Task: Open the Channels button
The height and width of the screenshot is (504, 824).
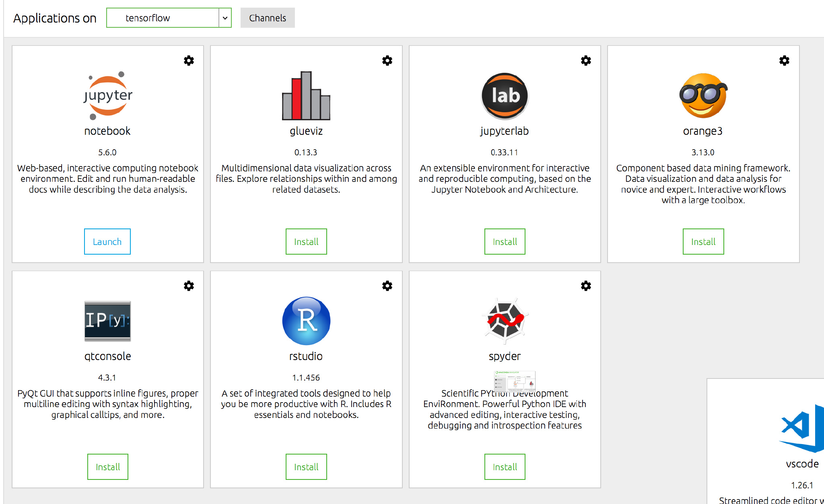Action: 268,18
